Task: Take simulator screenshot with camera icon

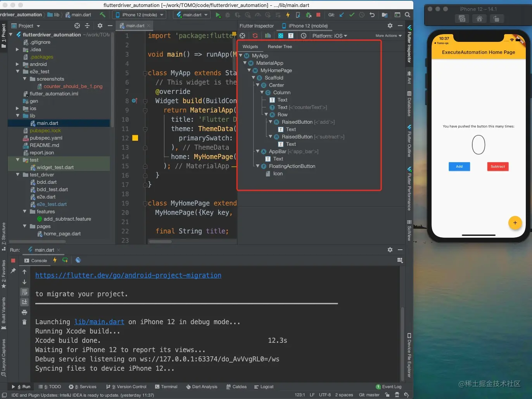Action: [462, 19]
